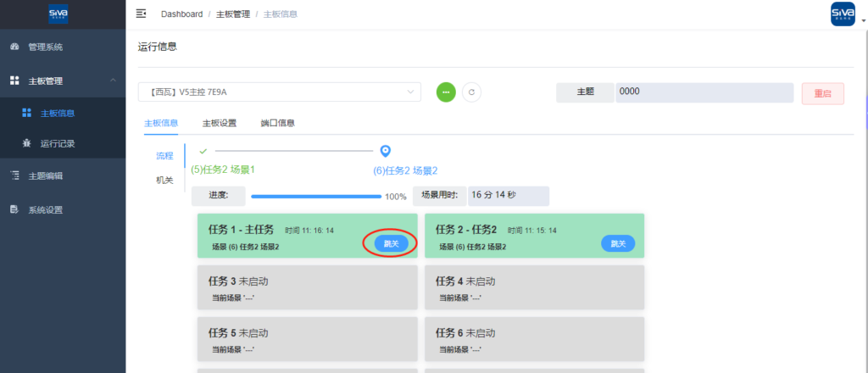The width and height of the screenshot is (868, 373).
Task: Open 系统设置 in the sidebar
Action: tap(45, 210)
